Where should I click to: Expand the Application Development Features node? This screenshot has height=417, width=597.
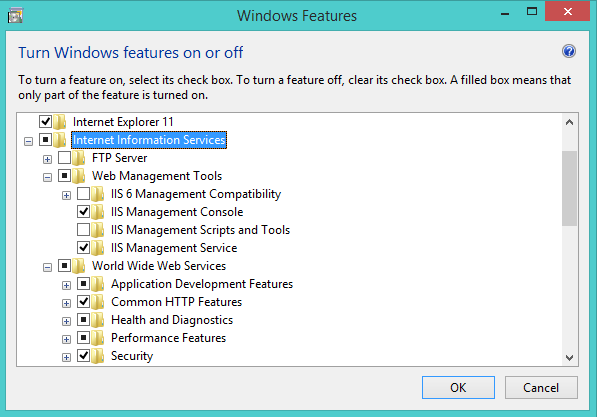click(66, 286)
